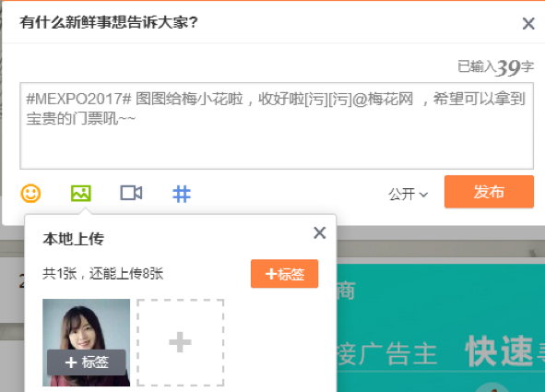
Task: Click the green image upload icon
Action: pos(81,193)
